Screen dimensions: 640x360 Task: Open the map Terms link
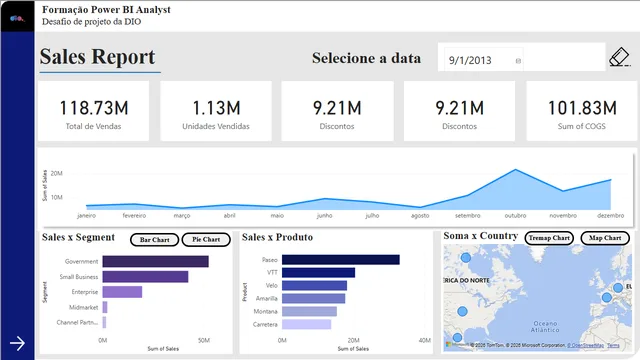(613, 345)
